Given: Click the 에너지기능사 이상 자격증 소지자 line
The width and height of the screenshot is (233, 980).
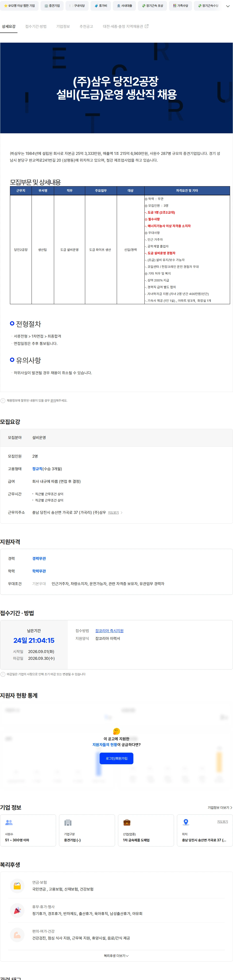Looking at the screenshot, I should [x=168, y=226].
